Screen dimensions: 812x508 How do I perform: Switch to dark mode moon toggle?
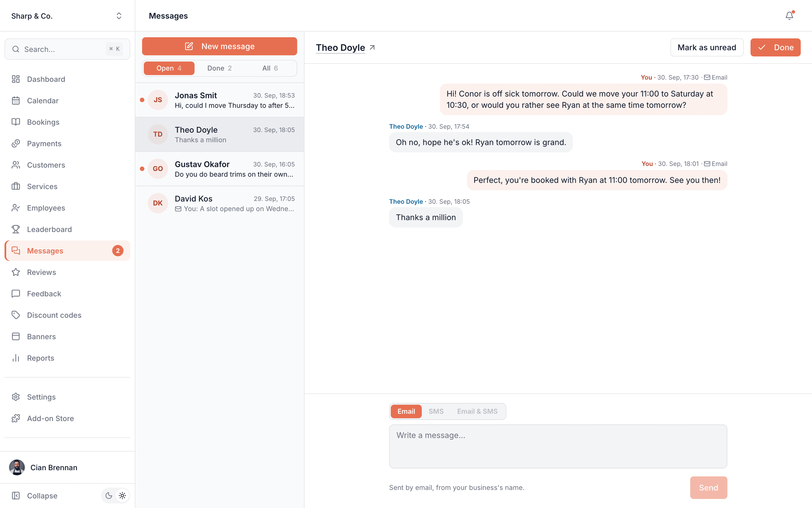click(x=109, y=496)
